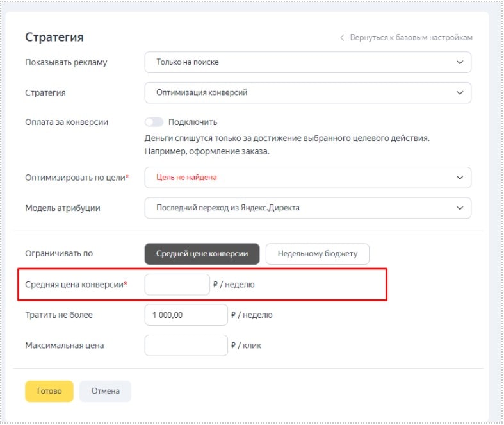504x425 pixels.
Task: Click the Подключить label next to the switch
Action: click(x=193, y=122)
